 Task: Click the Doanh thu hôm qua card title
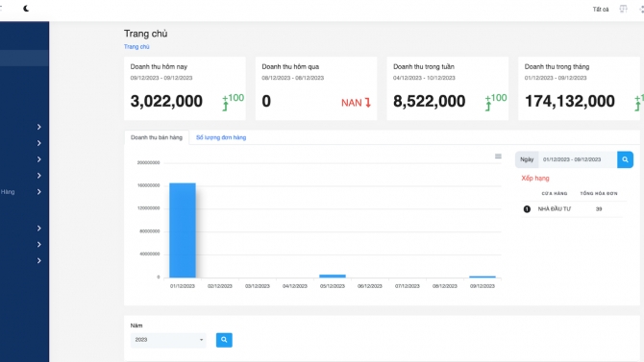pos(290,66)
